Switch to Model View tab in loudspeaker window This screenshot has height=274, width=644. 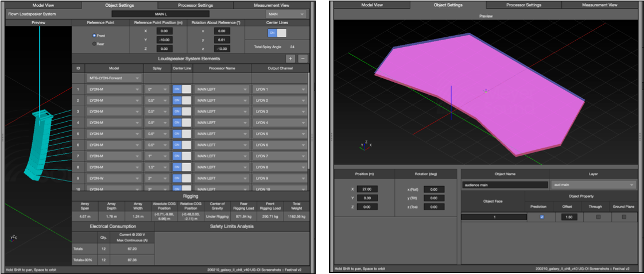[x=43, y=5]
